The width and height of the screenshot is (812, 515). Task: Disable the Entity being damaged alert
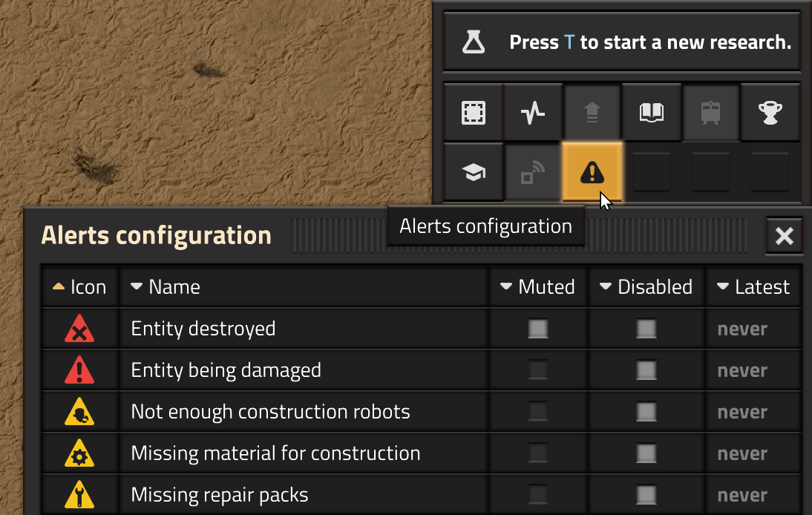pos(646,370)
